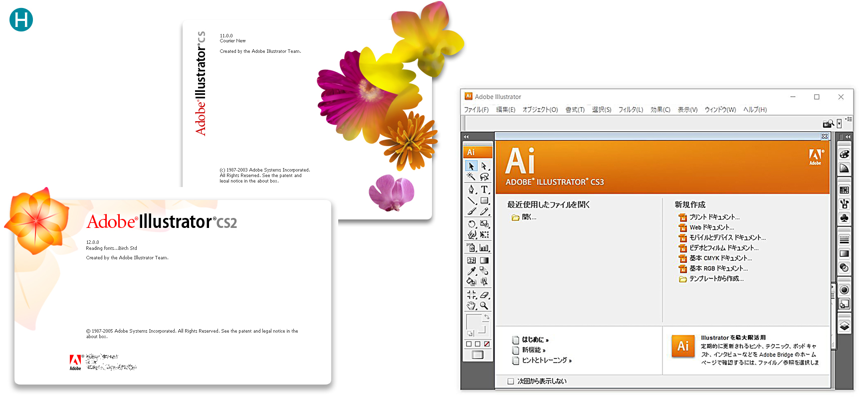The image size is (868, 399).
Task: Select the Lasso tool
Action: [x=484, y=177]
